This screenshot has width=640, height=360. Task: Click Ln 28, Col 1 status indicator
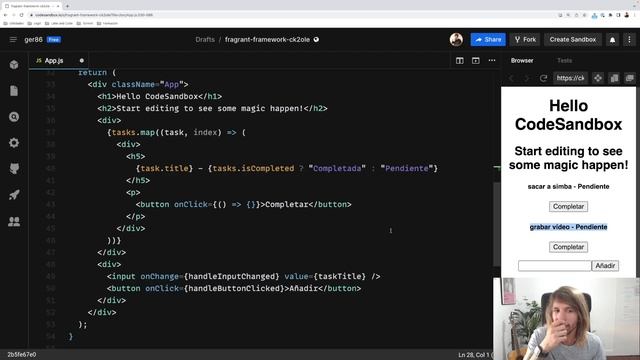(x=473, y=355)
